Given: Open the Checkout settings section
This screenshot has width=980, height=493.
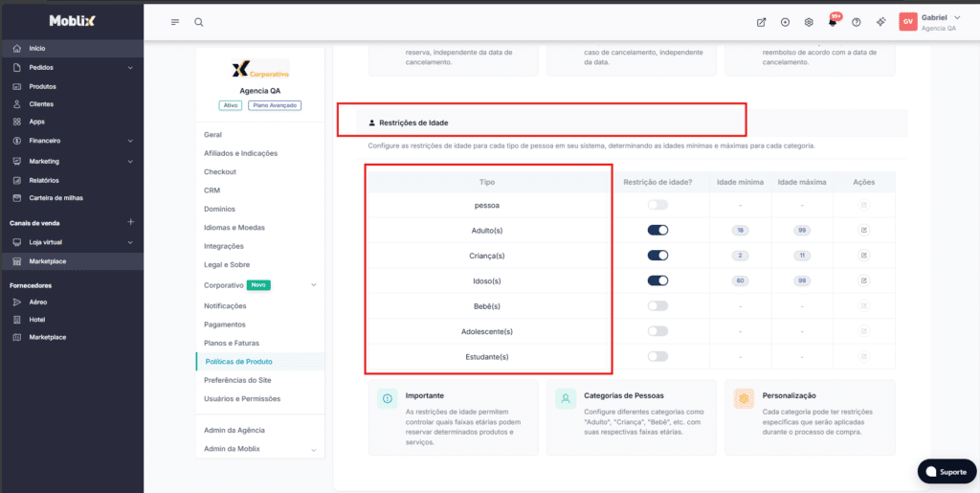Looking at the screenshot, I should 220,171.
